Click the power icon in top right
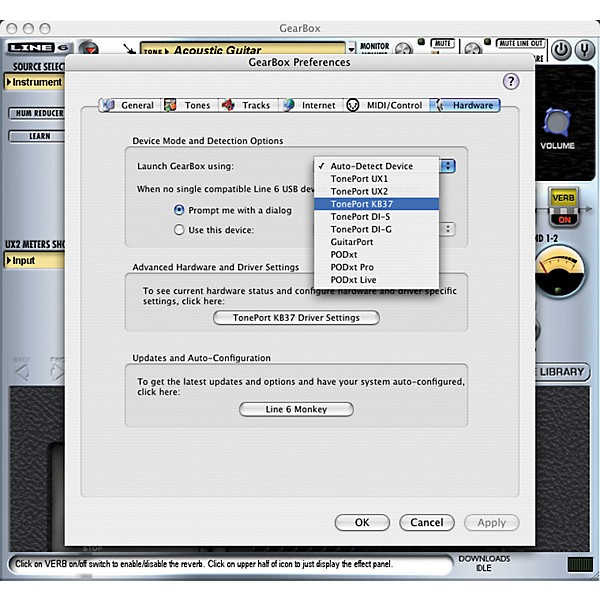Viewport: 600px width, 600px height. pyautogui.click(x=561, y=49)
